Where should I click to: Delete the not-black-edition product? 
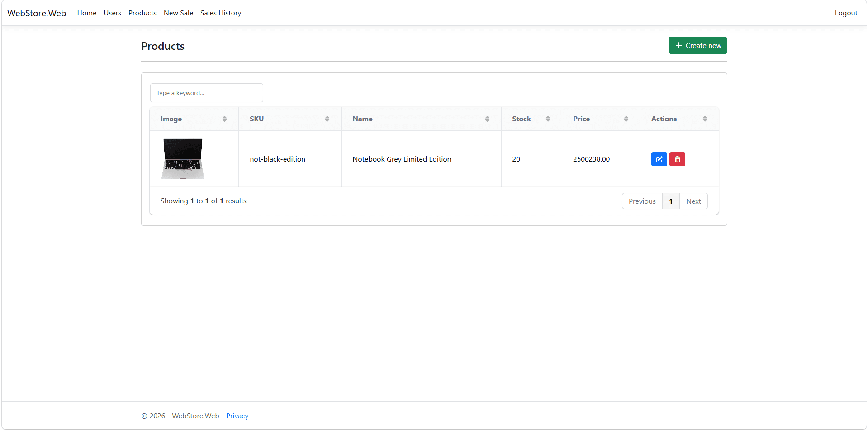tap(677, 159)
